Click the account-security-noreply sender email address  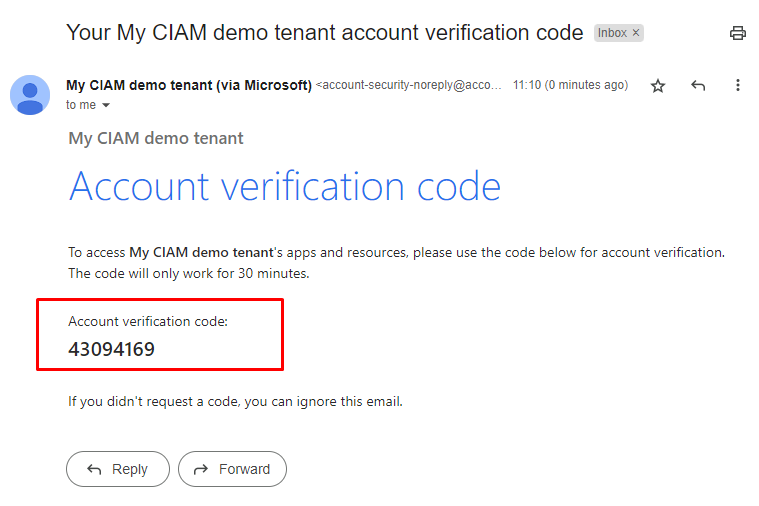[x=410, y=86]
